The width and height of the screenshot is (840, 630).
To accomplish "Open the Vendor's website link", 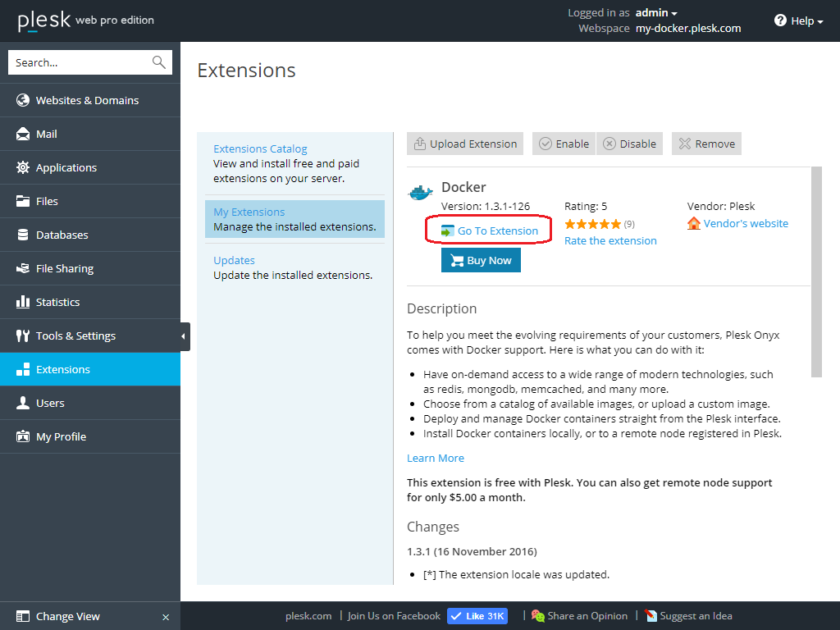I will (746, 223).
